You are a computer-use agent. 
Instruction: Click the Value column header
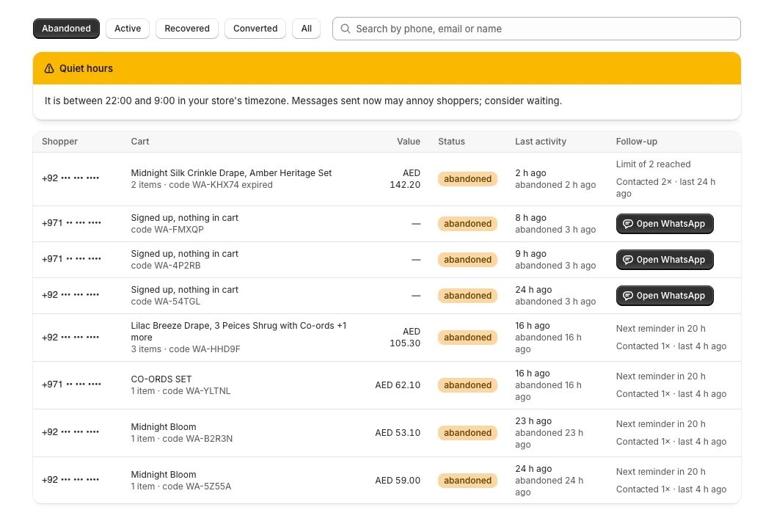pyautogui.click(x=408, y=142)
